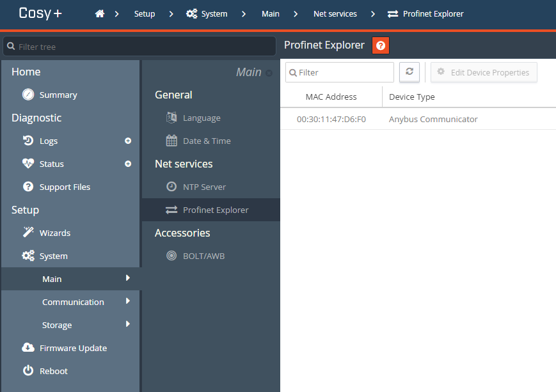Click the Logs history icon

28,141
